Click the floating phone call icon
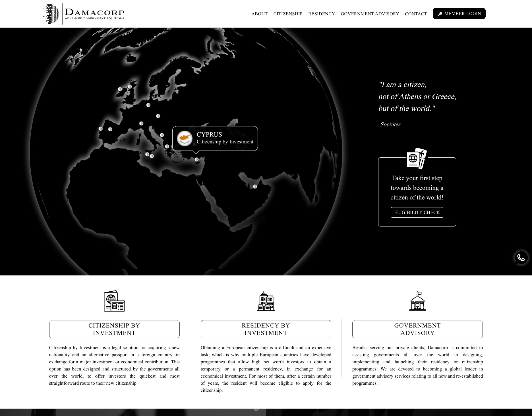532x416 pixels. (x=521, y=258)
